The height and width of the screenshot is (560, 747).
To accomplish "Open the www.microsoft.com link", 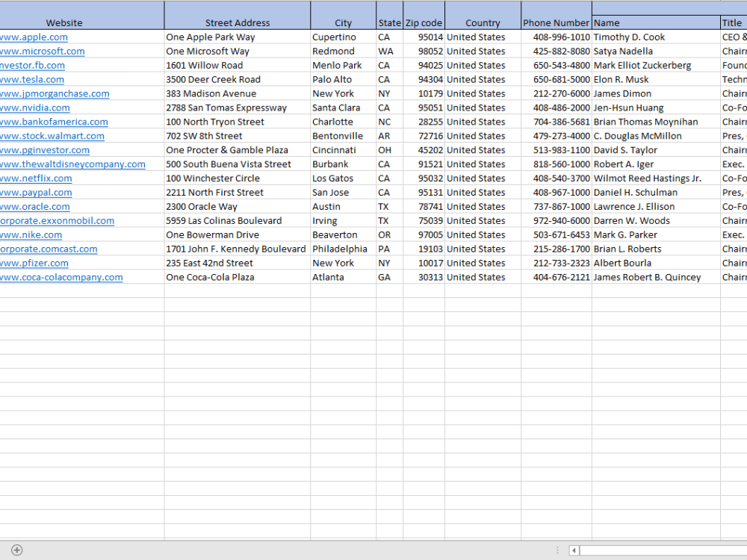I will [x=43, y=52].
